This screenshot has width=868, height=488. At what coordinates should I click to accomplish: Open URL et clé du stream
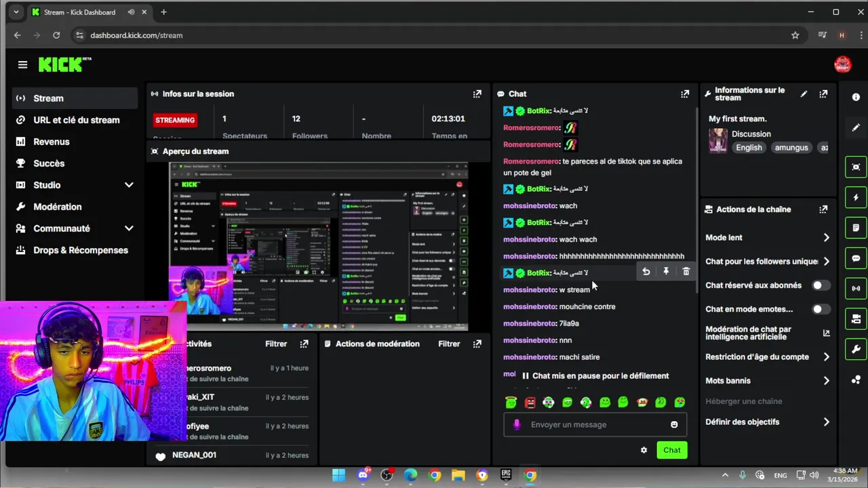75,120
